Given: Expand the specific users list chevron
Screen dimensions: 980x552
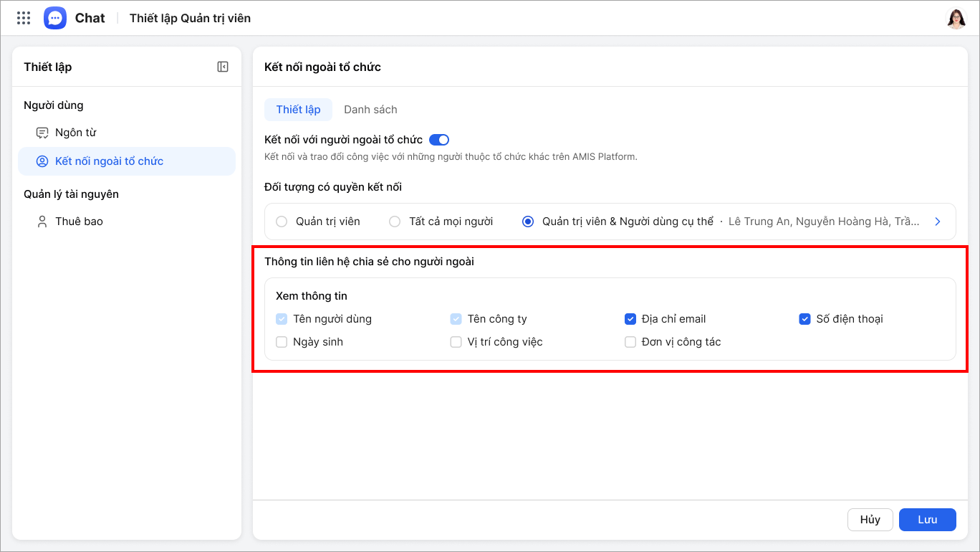Looking at the screenshot, I should pyautogui.click(x=938, y=222).
